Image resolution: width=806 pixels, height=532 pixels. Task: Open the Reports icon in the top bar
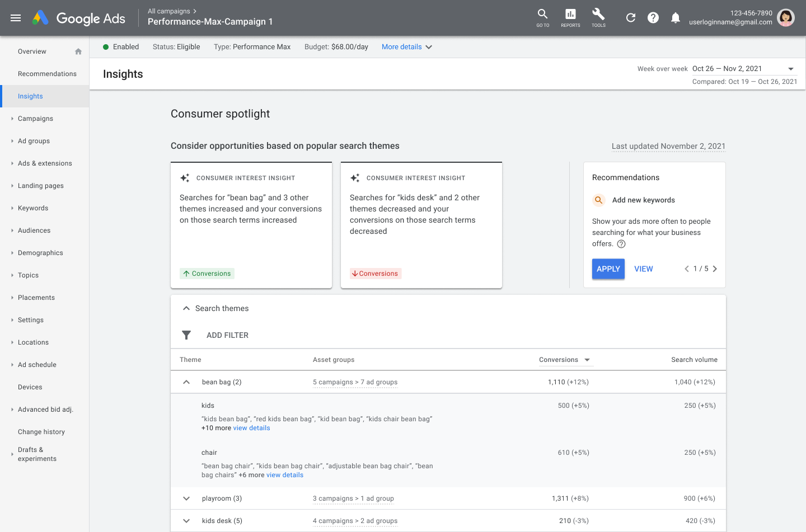[570, 17]
